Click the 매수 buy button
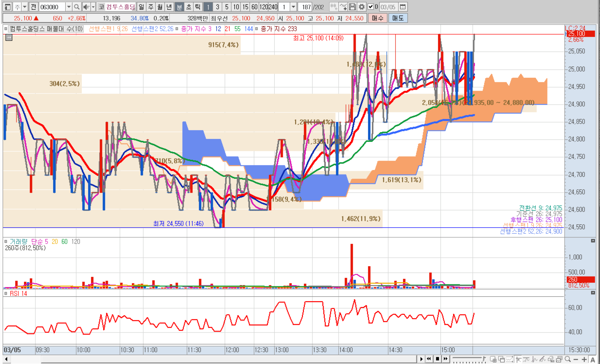Viewport: 600px width, 364px height. click(x=377, y=18)
